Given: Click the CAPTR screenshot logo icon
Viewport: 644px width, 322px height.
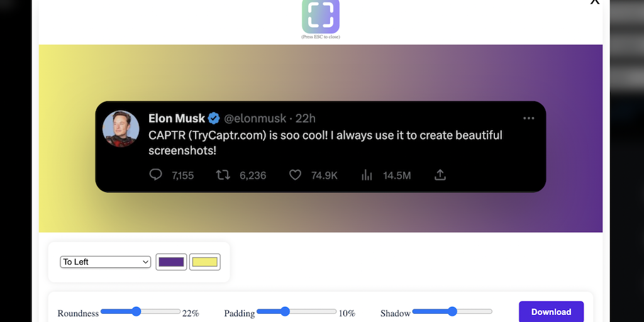Looking at the screenshot, I should (321, 16).
